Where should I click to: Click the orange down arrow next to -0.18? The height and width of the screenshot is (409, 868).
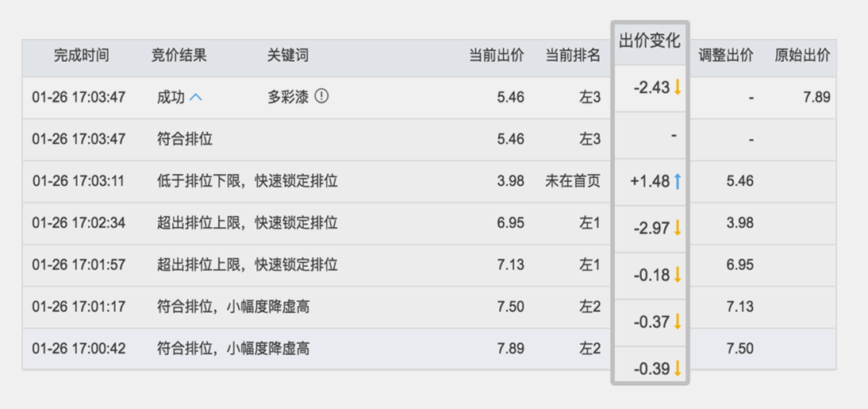(677, 274)
